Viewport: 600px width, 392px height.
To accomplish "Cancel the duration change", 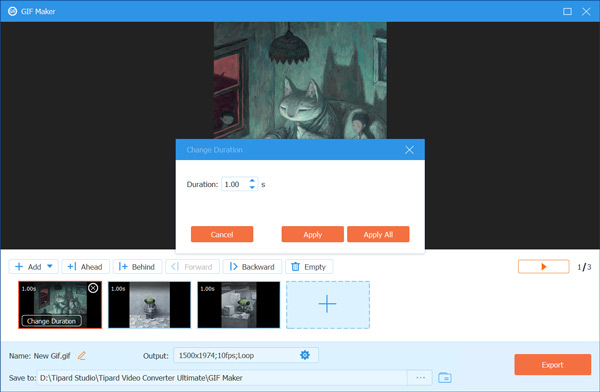I will coord(222,234).
